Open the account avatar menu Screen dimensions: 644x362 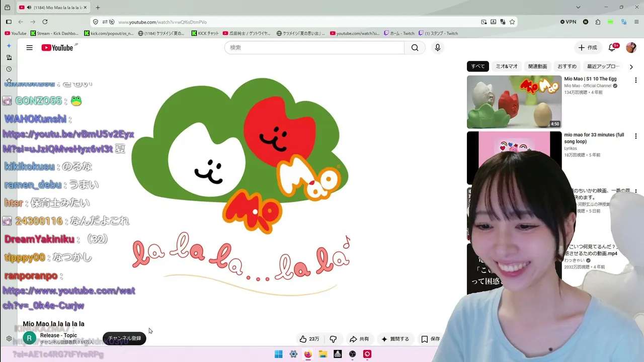pos(631,48)
